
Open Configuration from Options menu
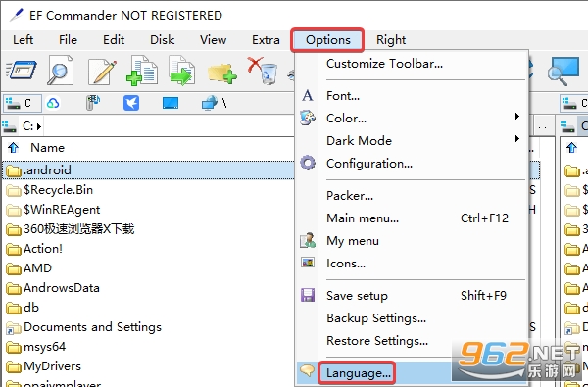point(412,164)
